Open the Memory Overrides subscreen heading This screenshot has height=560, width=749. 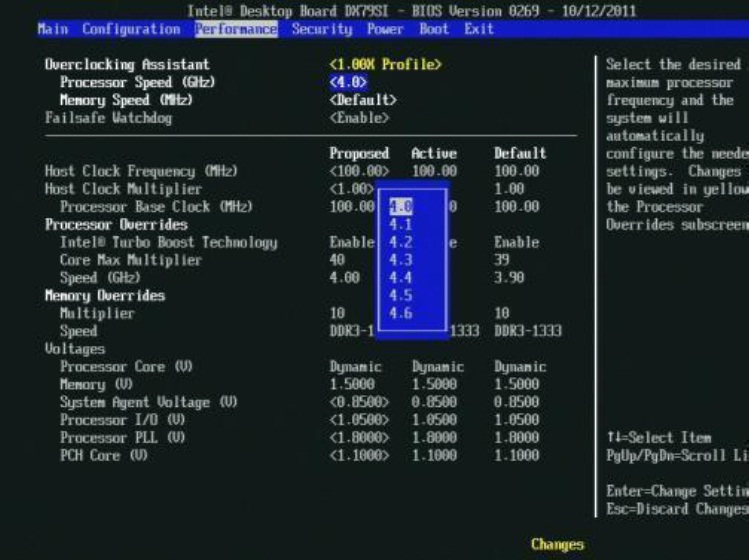pyautogui.click(x=105, y=295)
